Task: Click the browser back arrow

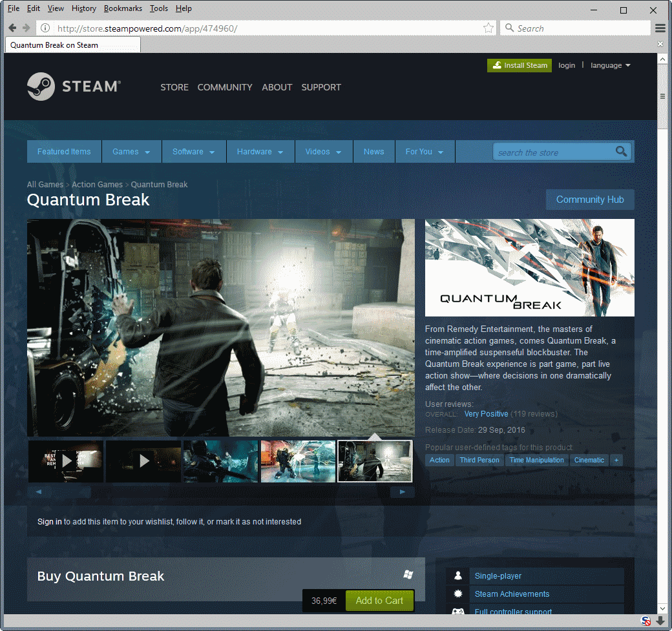Action: tap(12, 28)
